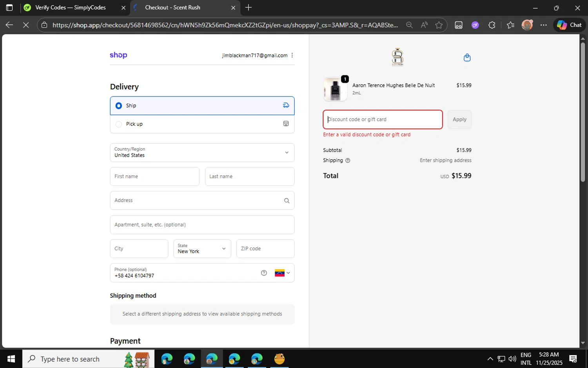
Task: Open the cart bag icon
Action: [x=467, y=58]
